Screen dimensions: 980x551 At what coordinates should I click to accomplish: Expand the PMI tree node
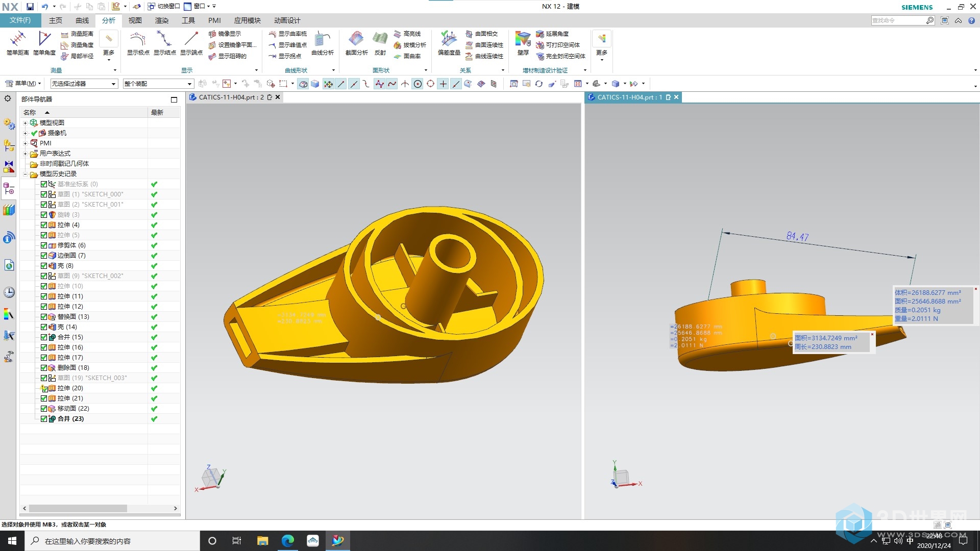[x=25, y=143]
